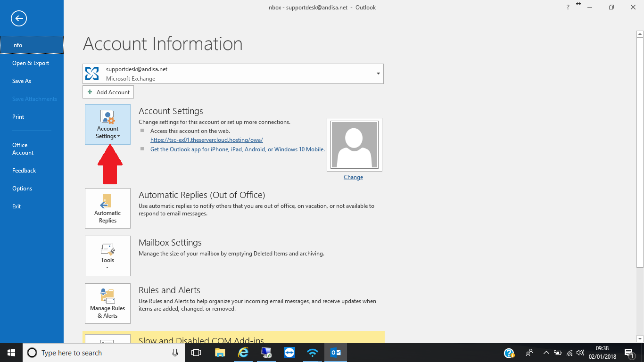Open the Office Account page
This screenshot has width=644, height=362.
coord(32,149)
